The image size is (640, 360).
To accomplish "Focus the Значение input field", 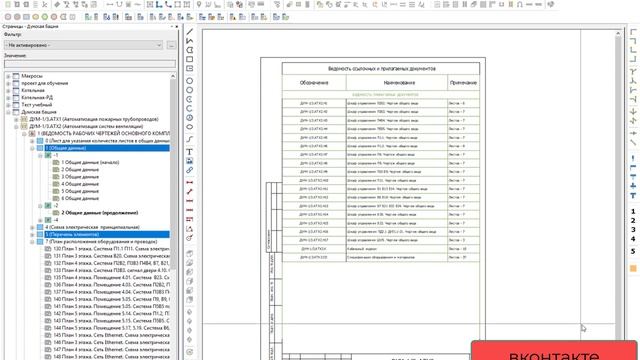I will 90,64.
